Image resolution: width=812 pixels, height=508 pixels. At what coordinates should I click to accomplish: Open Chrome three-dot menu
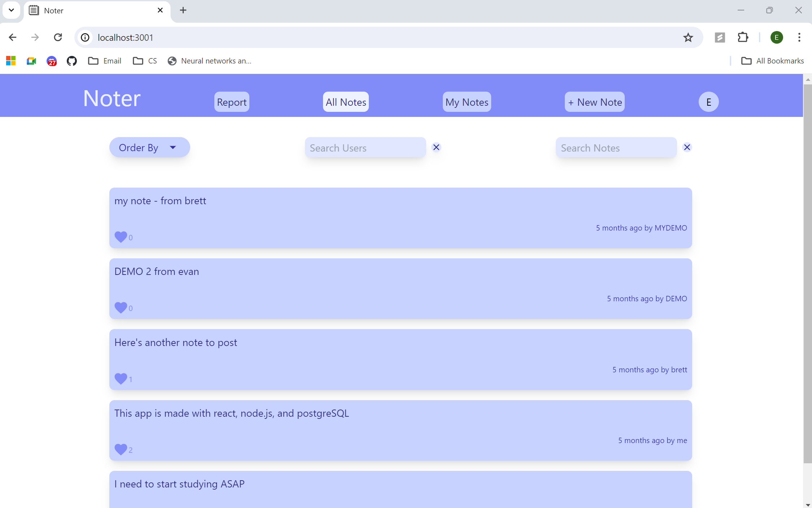coord(799,38)
